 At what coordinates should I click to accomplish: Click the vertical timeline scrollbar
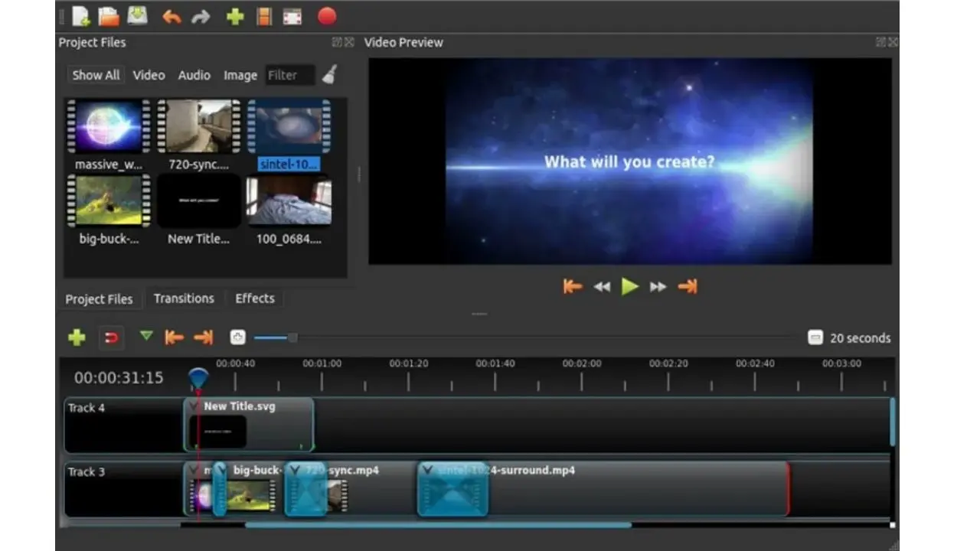[892, 422]
